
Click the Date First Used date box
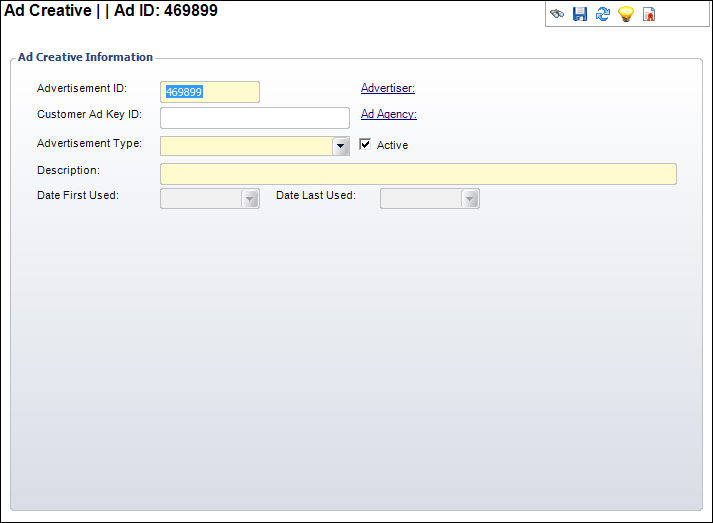point(200,199)
